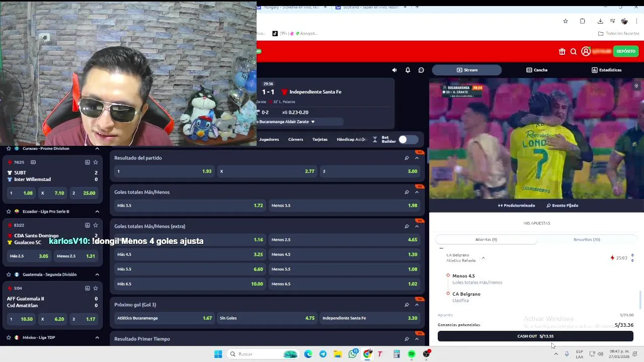Screen dimensions: 644x362
Task: Open goal scorer dropdown Bucaramanga Aldair Zarate
Action: (x=312, y=122)
